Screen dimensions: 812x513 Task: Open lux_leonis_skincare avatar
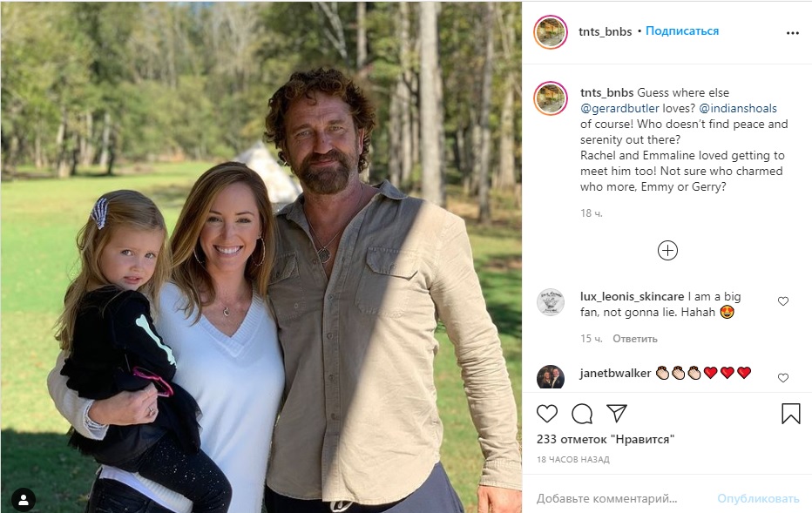click(551, 302)
